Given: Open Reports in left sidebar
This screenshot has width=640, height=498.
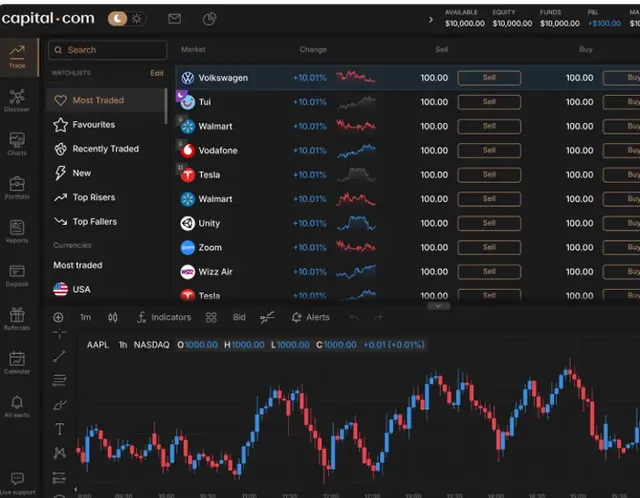Looking at the screenshot, I should tap(17, 231).
